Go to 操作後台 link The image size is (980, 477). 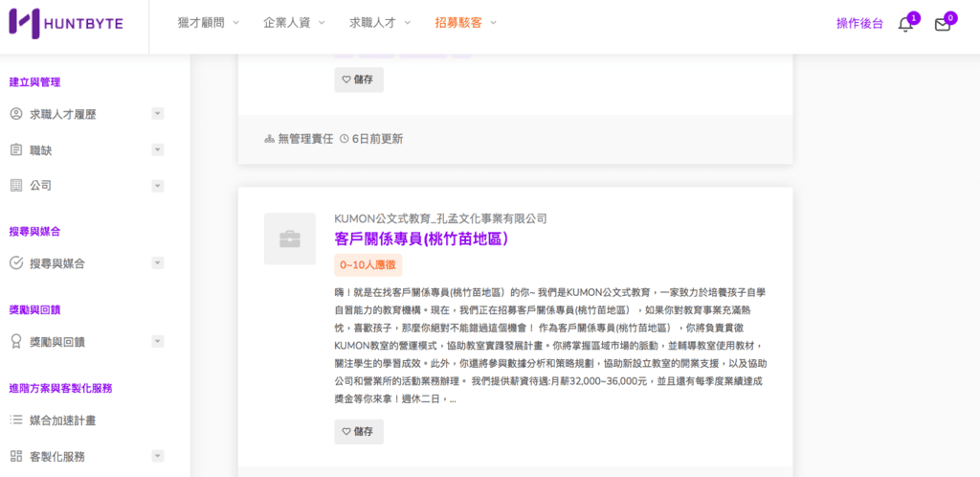860,24
